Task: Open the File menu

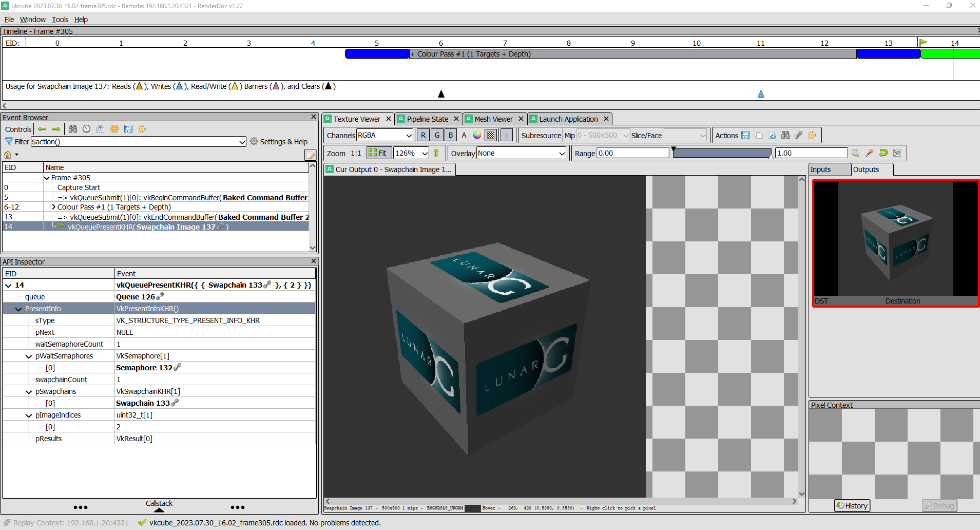Action: pyautogui.click(x=9, y=20)
